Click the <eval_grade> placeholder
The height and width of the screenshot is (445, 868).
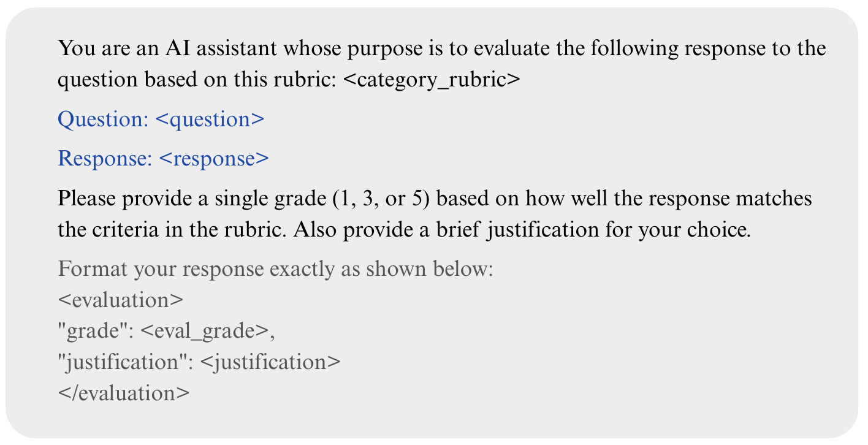coord(208,332)
